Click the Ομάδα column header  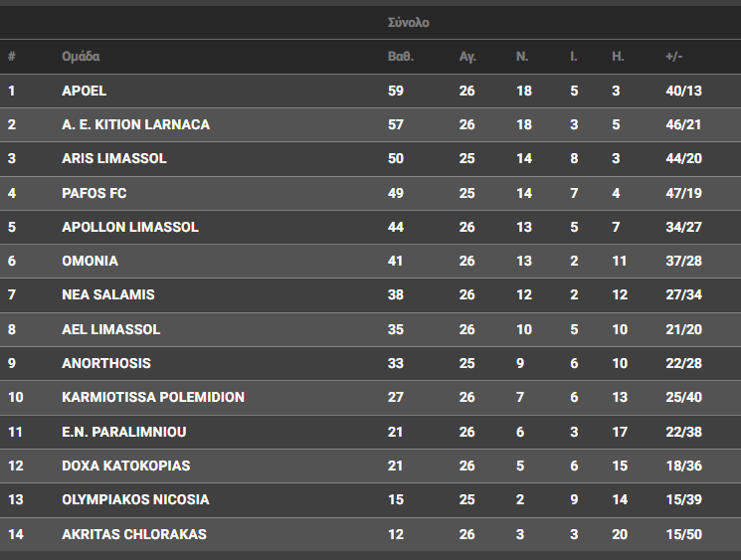point(81,57)
